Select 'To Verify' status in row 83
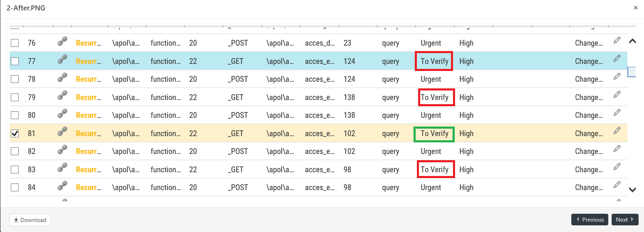The image size is (644, 232). [434, 170]
